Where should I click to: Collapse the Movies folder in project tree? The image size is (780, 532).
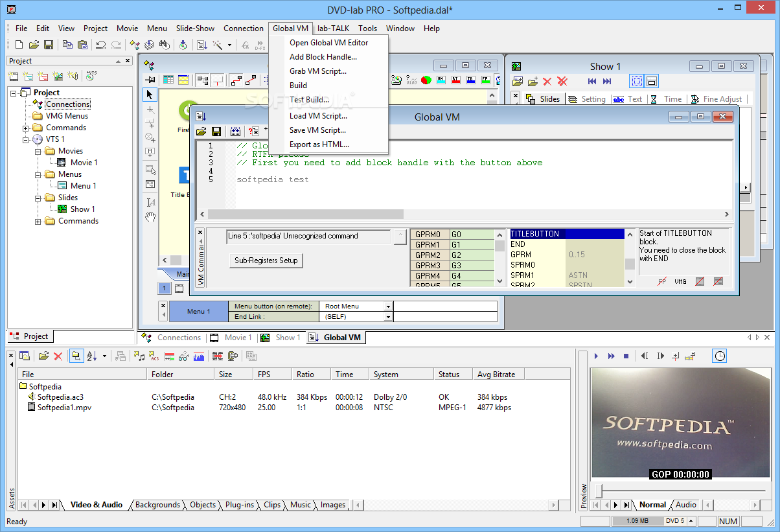(x=38, y=151)
